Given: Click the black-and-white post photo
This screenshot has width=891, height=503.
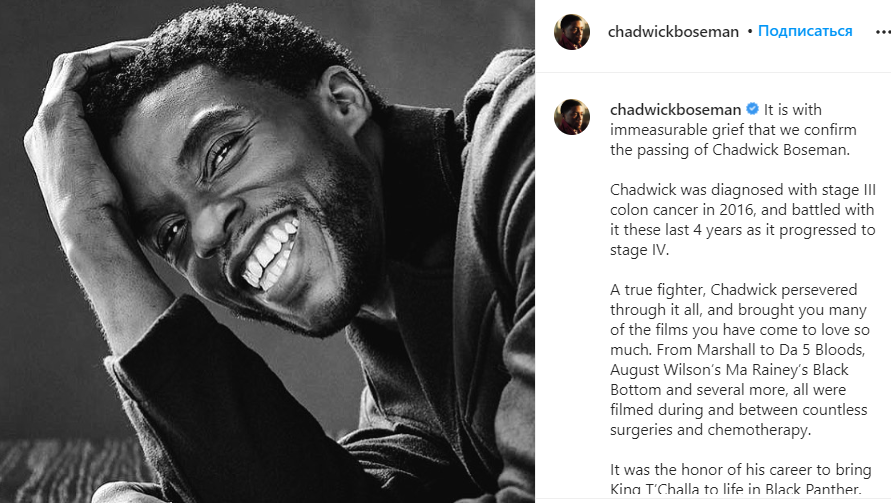Looking at the screenshot, I should click(x=267, y=251).
